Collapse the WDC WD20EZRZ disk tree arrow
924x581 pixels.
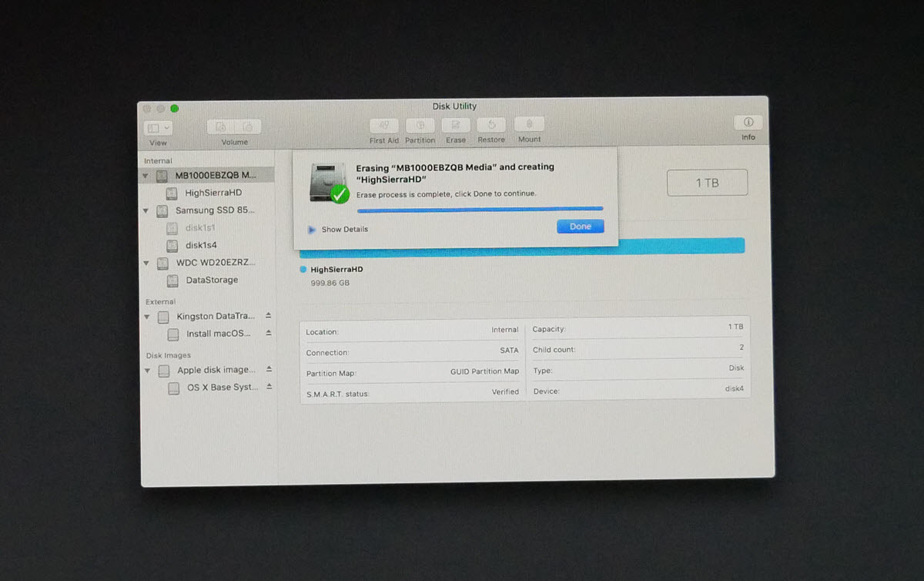click(147, 263)
